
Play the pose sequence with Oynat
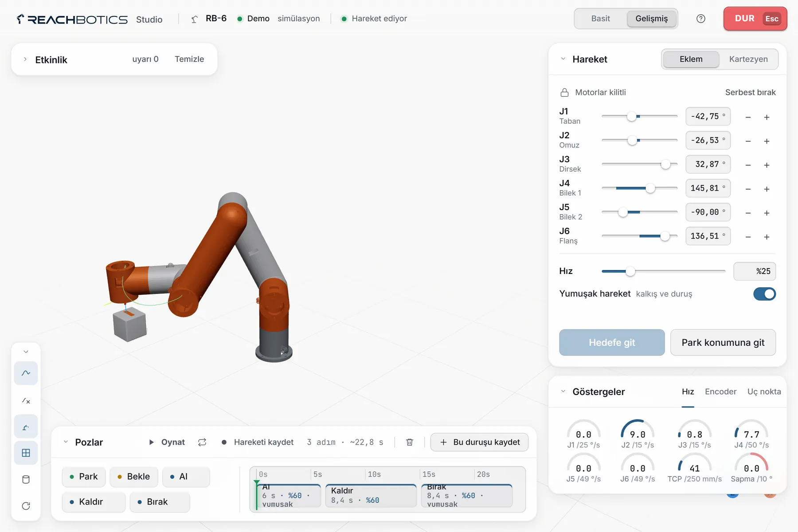pos(167,442)
